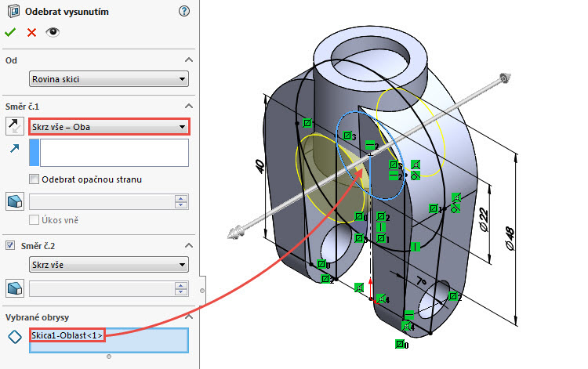Click the selected contours diamond icon
The image size is (588, 369).
tap(15, 336)
